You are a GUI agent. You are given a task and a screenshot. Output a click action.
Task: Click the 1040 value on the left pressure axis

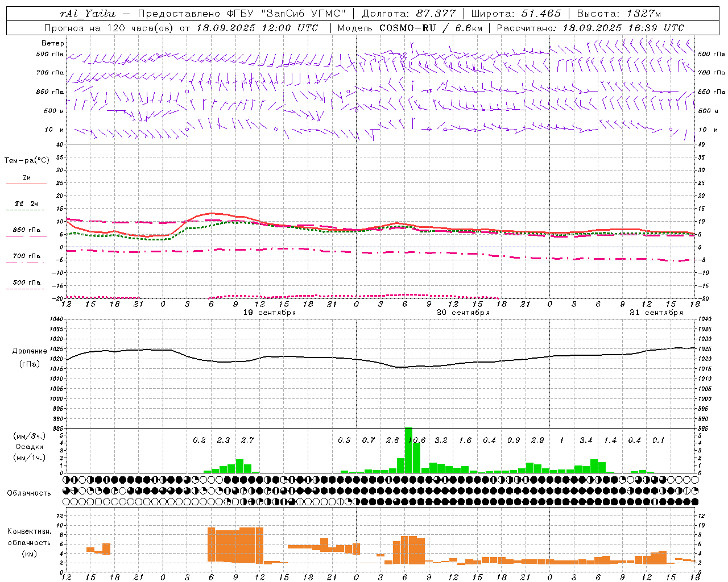56,319
